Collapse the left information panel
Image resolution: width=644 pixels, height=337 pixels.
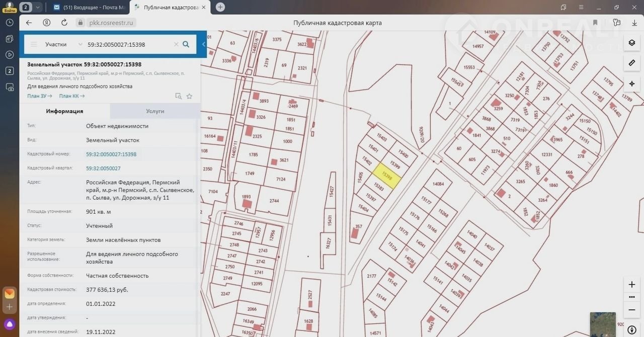coord(204,44)
